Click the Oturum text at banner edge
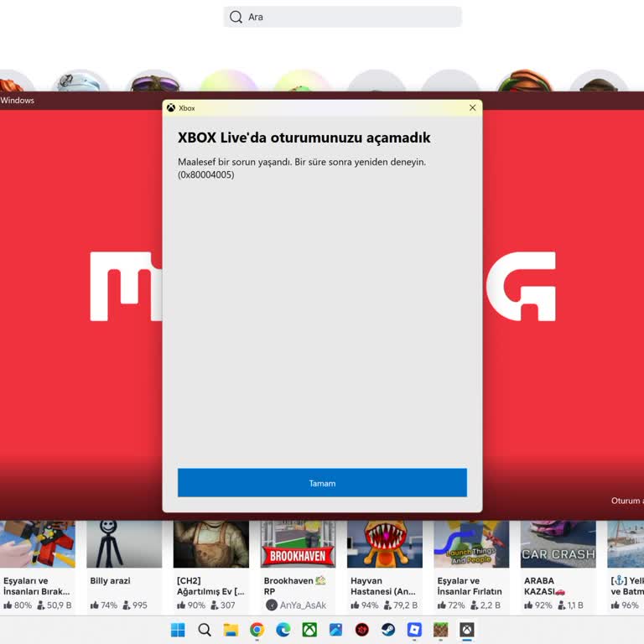 [x=627, y=501]
